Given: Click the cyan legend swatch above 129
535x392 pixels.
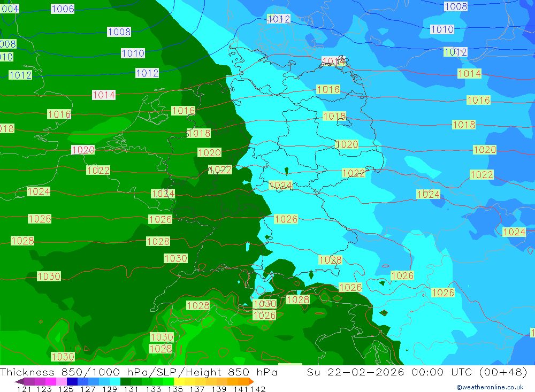Looking at the screenshot, I should click(x=115, y=381).
